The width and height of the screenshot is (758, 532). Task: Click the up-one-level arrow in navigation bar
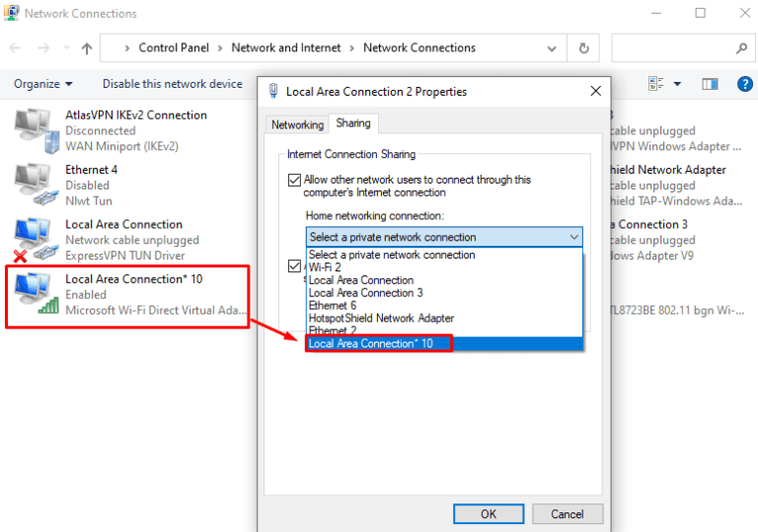tap(87, 48)
